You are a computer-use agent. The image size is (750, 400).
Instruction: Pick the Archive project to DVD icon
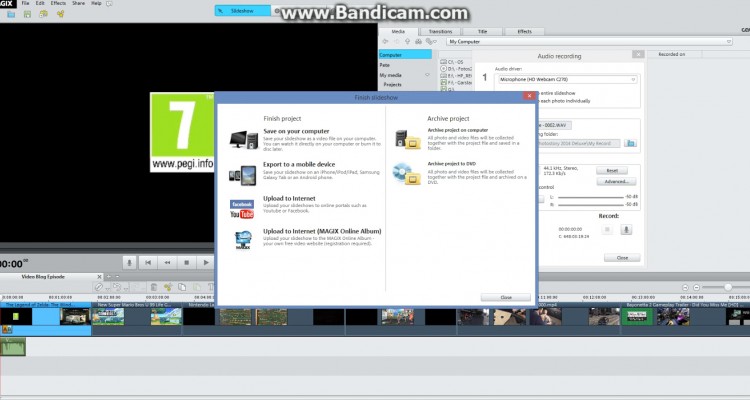tap(407, 173)
